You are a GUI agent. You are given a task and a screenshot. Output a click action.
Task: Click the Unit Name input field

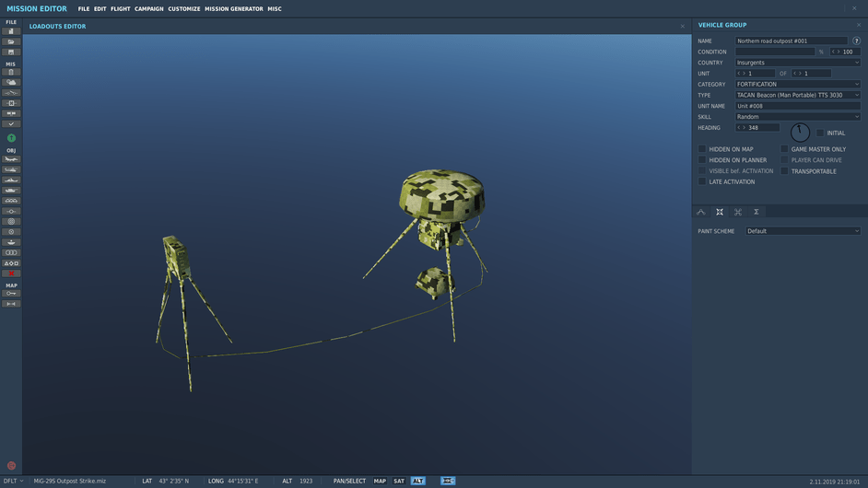tap(797, 106)
